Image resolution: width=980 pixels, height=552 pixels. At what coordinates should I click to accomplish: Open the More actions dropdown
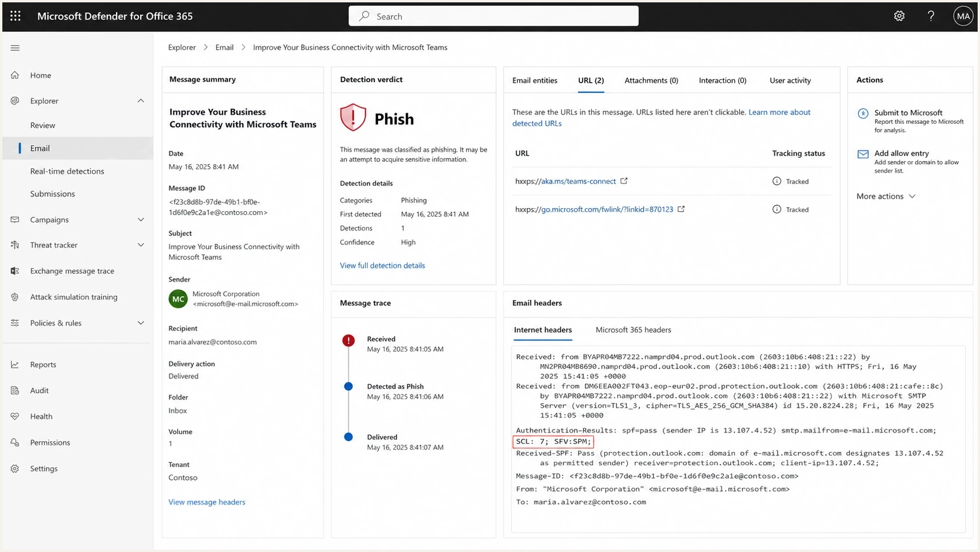[886, 196]
